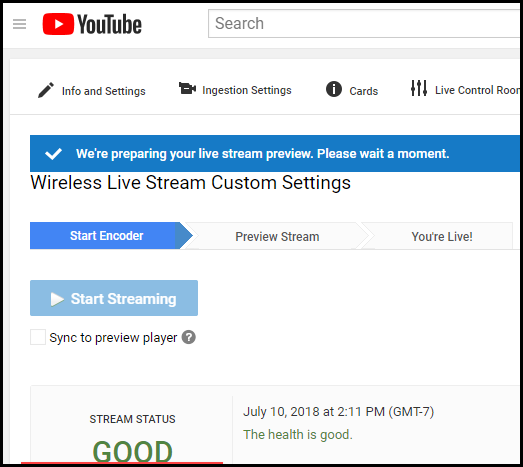Click the help question mark icon
The width and height of the screenshot is (523, 467).
coord(188,338)
